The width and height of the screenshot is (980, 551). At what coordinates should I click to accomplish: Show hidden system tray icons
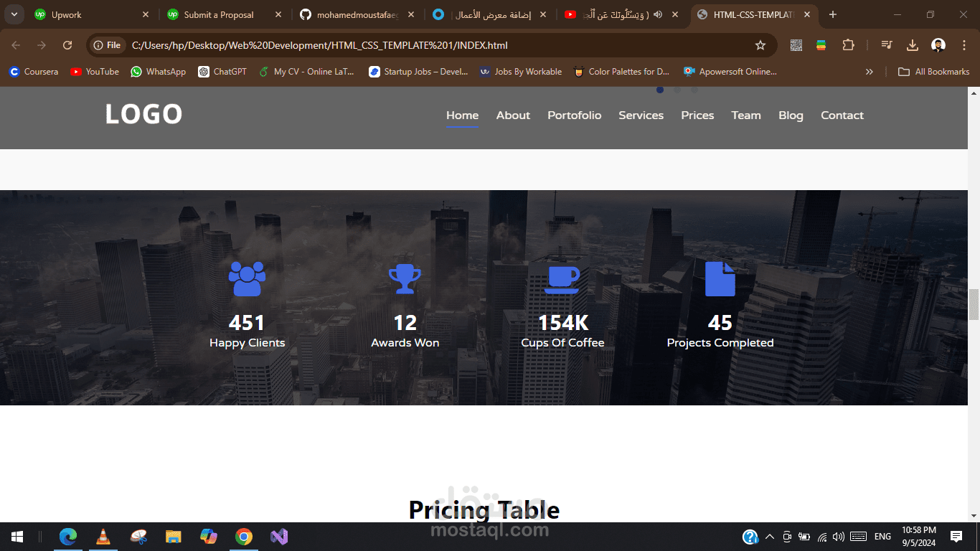click(770, 537)
